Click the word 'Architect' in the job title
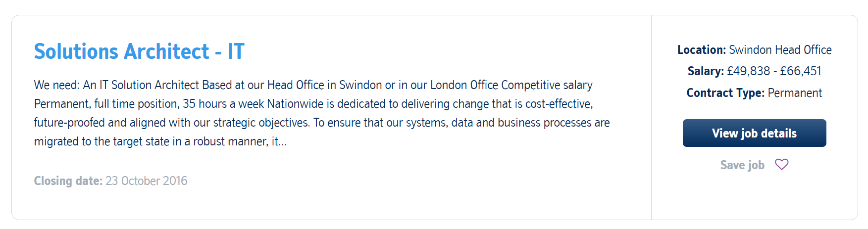Screen dimensions: 868x229 [166, 51]
